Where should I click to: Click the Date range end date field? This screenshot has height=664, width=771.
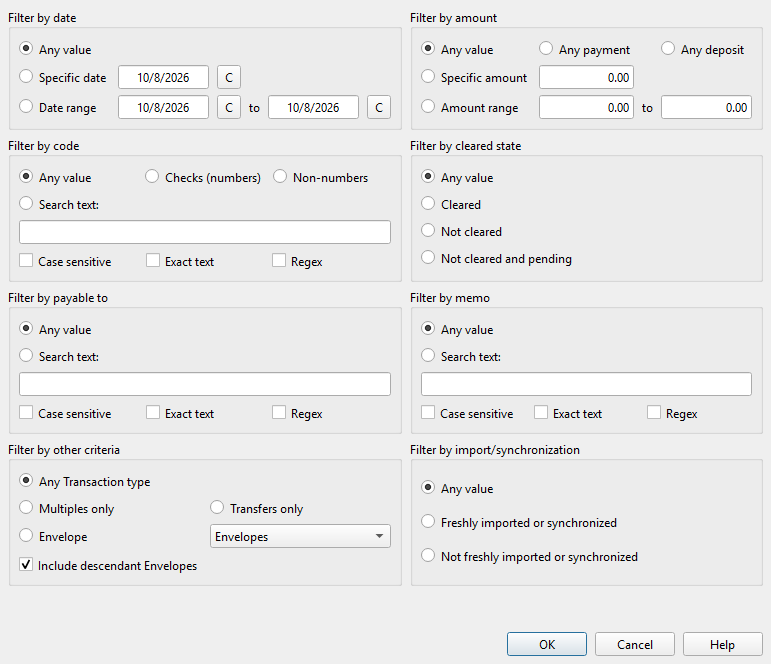click(x=313, y=107)
